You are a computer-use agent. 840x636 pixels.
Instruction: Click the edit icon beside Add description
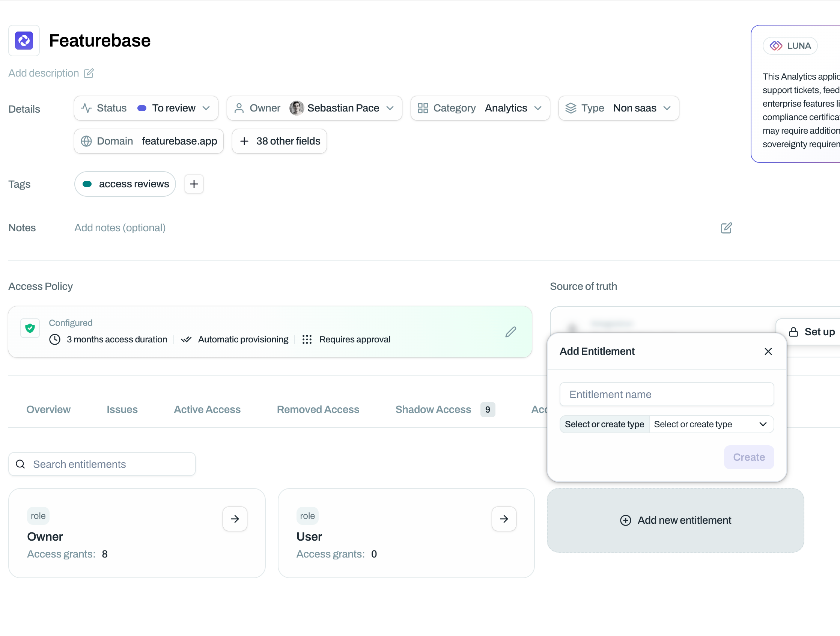pyautogui.click(x=89, y=73)
